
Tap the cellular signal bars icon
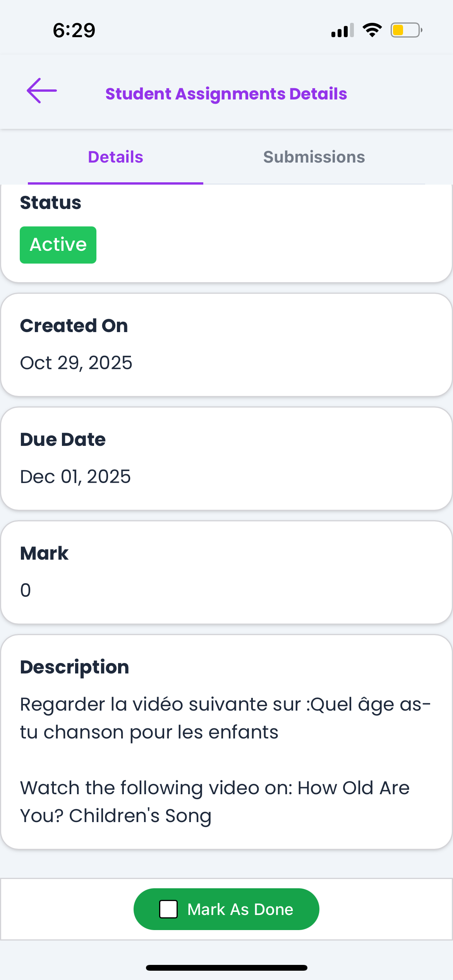[342, 30]
